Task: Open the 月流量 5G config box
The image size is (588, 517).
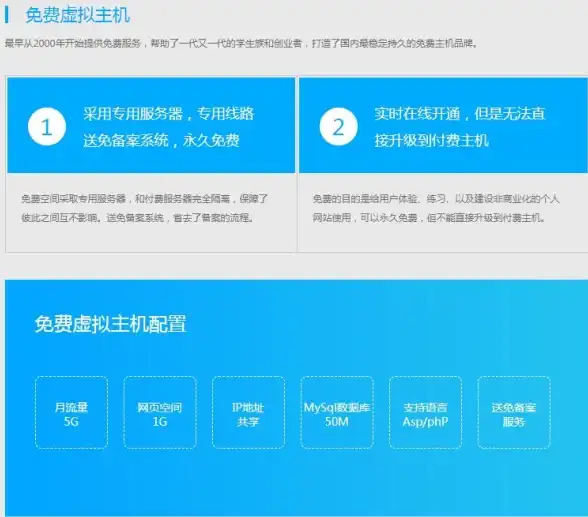Action: [x=72, y=412]
